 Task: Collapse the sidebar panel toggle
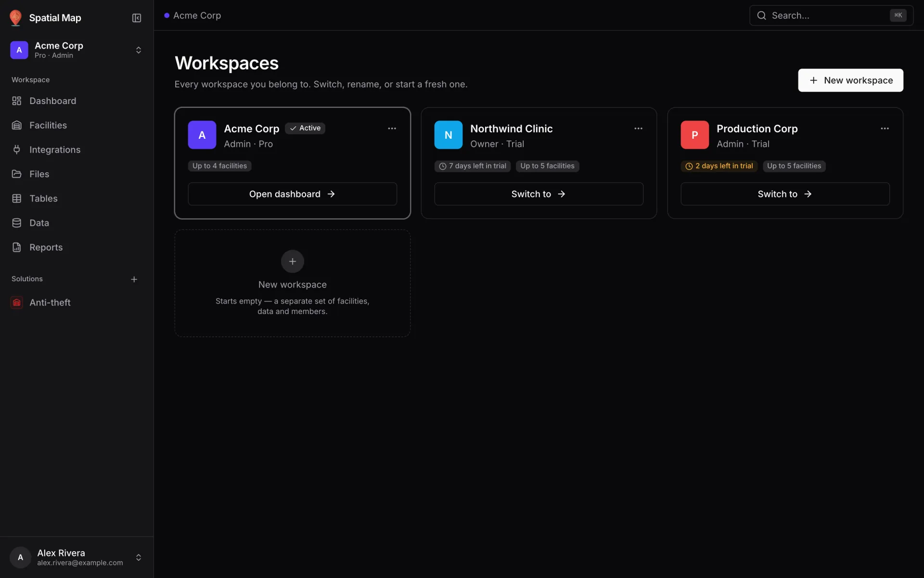(x=137, y=18)
